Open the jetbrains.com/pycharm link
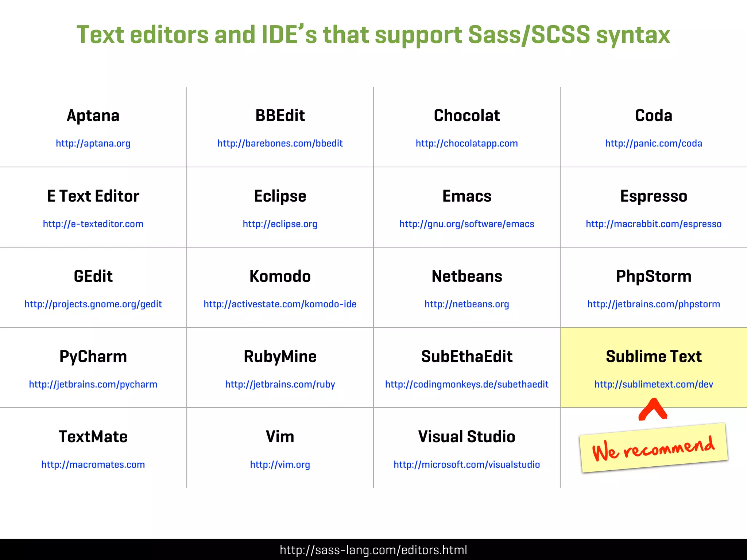 point(93,384)
